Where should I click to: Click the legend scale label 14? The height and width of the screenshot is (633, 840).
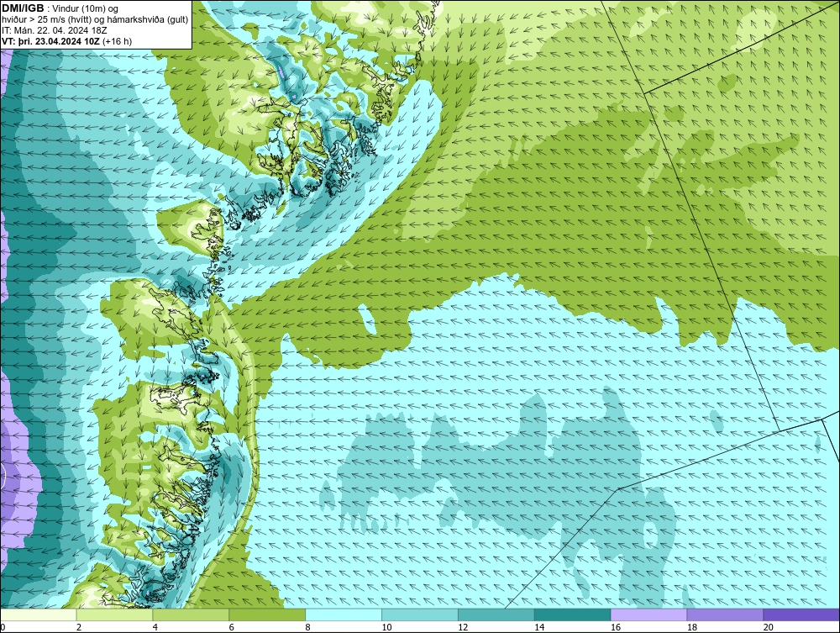coord(539,627)
